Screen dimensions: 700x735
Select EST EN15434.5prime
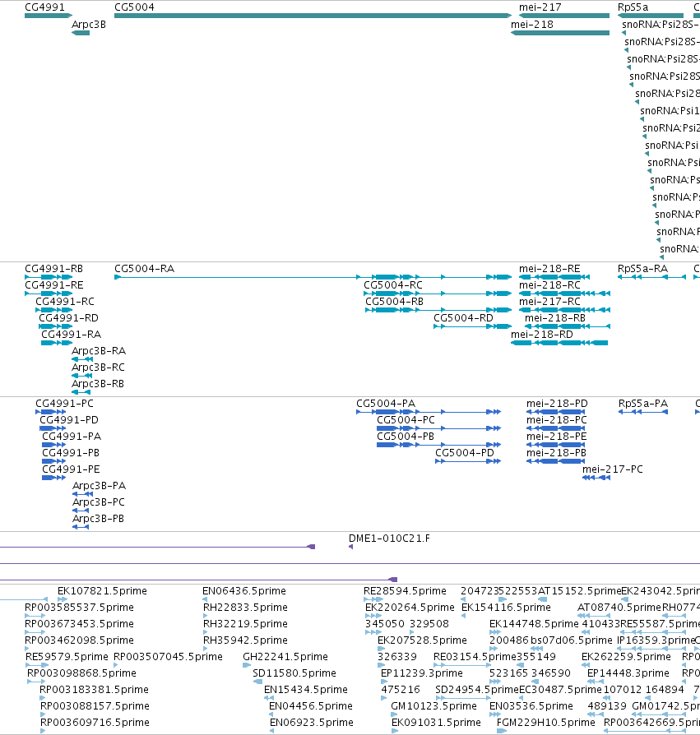point(306,690)
